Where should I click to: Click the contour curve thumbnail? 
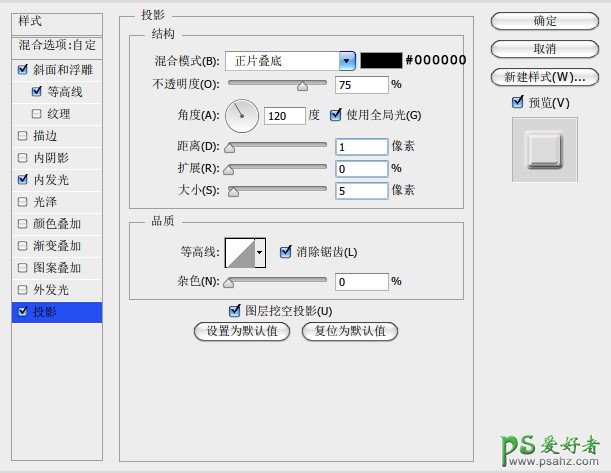click(239, 253)
